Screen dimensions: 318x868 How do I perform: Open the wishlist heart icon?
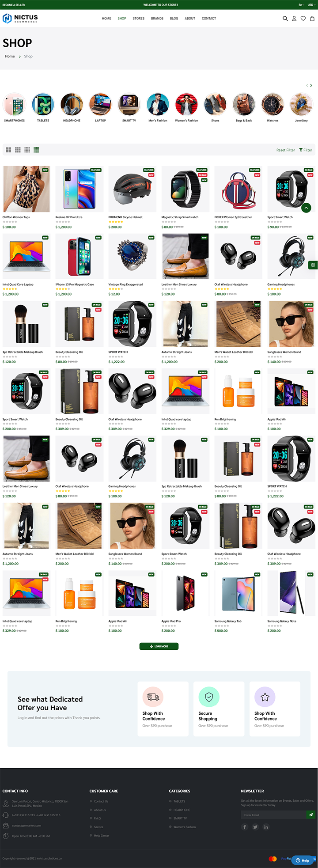click(303, 19)
